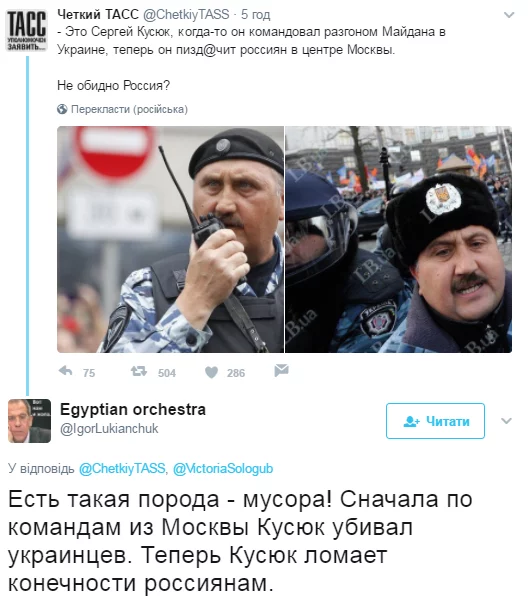This screenshot has width=529, height=600.
Task: Open the Четкий ТАСС avatar logo
Action: (27, 31)
